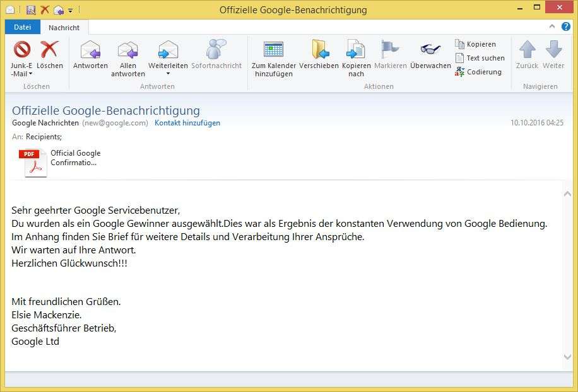Screen dimensions: 578x392
Task: Click the message body scroll up arrow
Action: coord(568,193)
